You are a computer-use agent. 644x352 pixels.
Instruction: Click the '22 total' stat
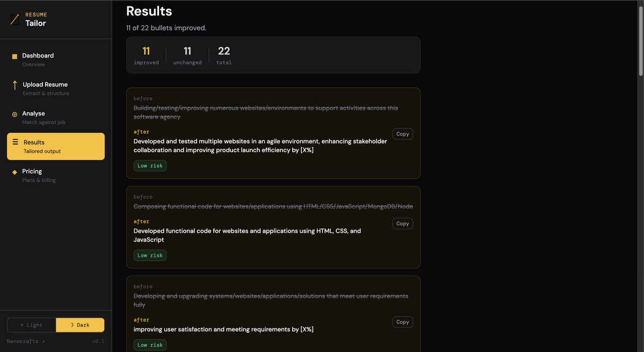(x=224, y=55)
